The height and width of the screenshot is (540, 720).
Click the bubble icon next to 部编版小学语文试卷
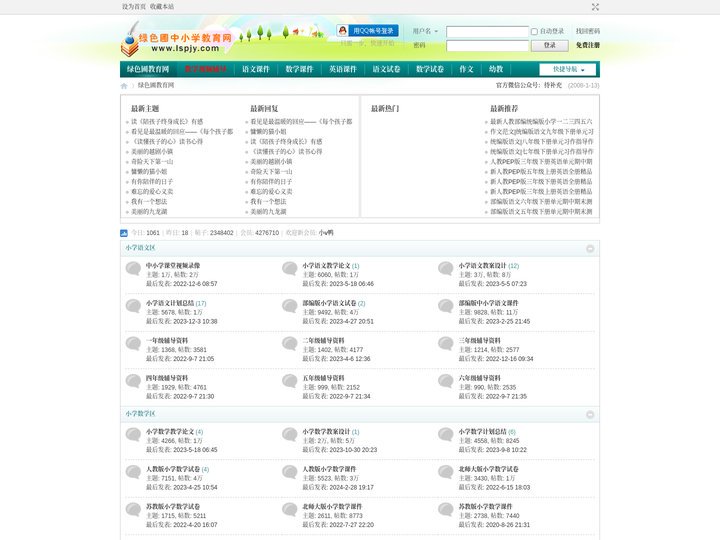290,306
